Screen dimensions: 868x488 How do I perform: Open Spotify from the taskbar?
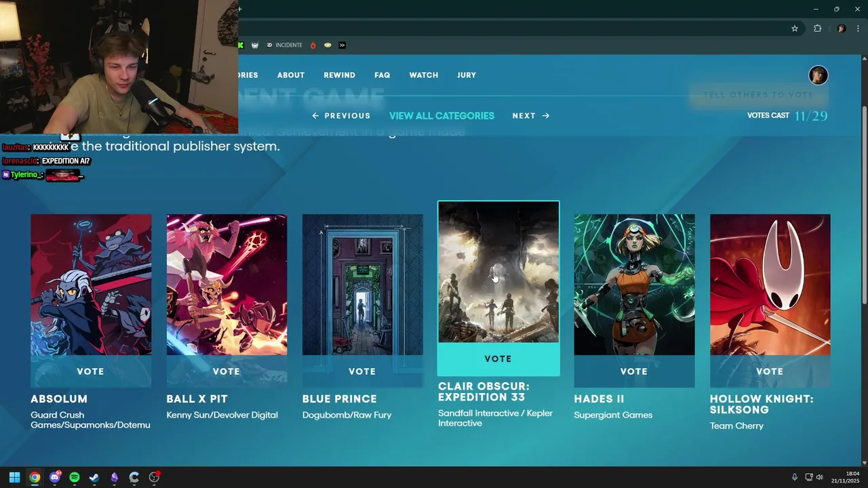pyautogui.click(x=75, y=477)
